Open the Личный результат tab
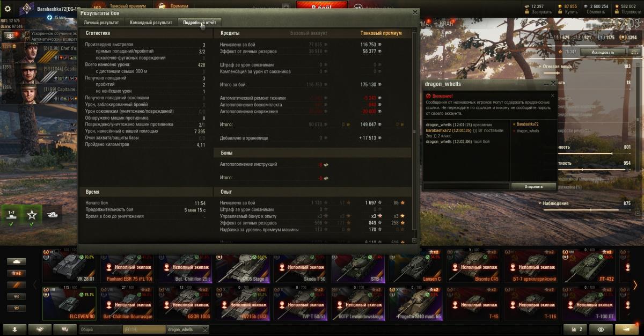This screenshot has height=336, width=644. [x=101, y=23]
